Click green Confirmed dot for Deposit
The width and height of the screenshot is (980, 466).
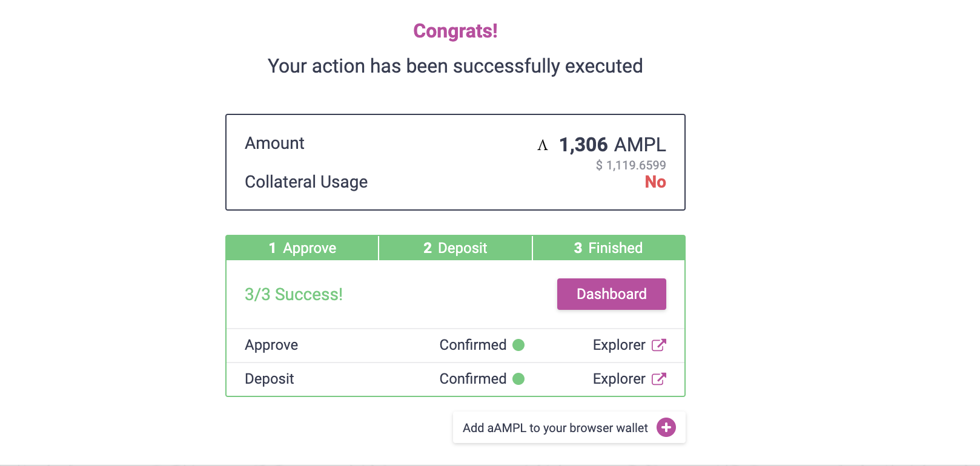[x=518, y=379]
